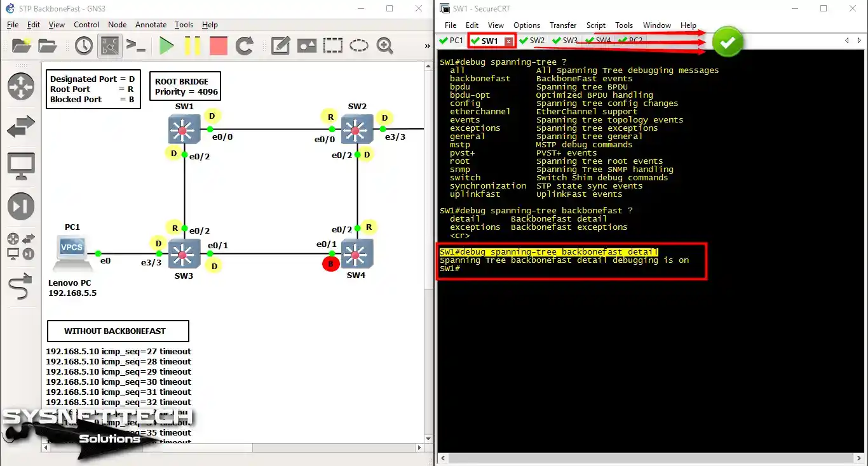Select the SW3 switch node in topology
Viewport: 868px width, 466px height.
click(x=184, y=254)
